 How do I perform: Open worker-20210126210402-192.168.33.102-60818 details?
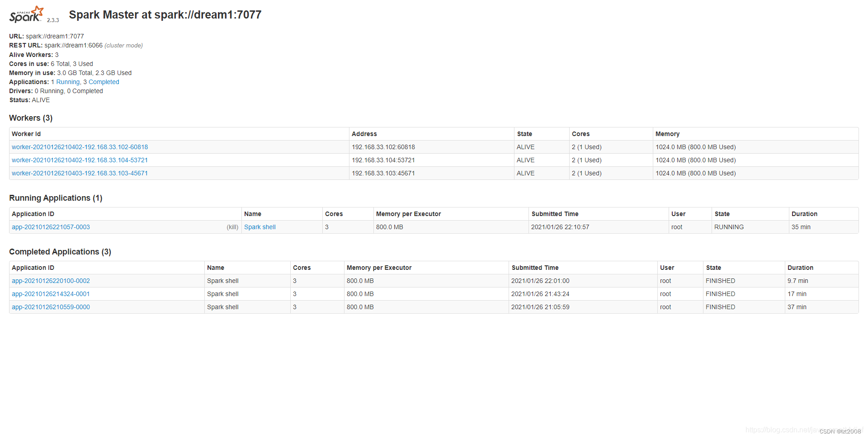[80, 147]
